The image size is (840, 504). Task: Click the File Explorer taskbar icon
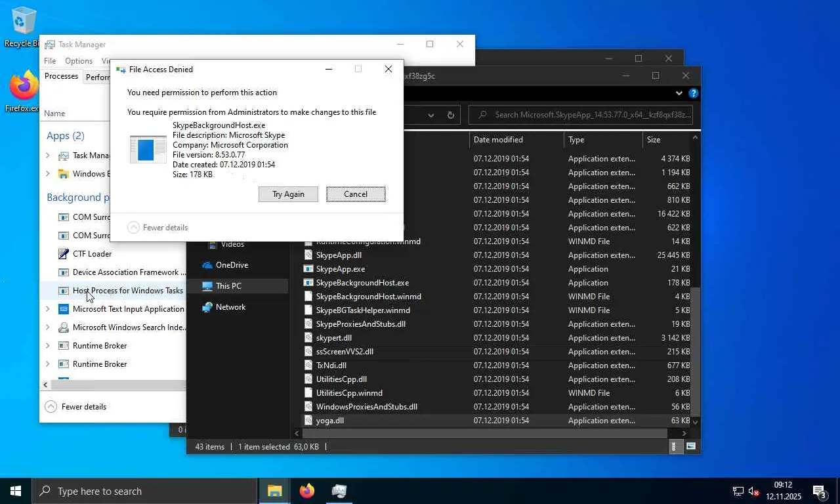click(274, 491)
